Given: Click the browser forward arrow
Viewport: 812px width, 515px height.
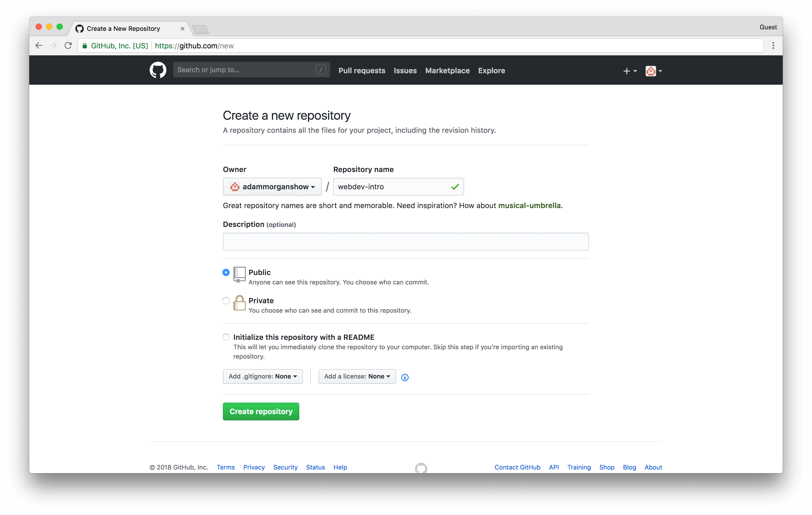Looking at the screenshot, I should click(53, 45).
